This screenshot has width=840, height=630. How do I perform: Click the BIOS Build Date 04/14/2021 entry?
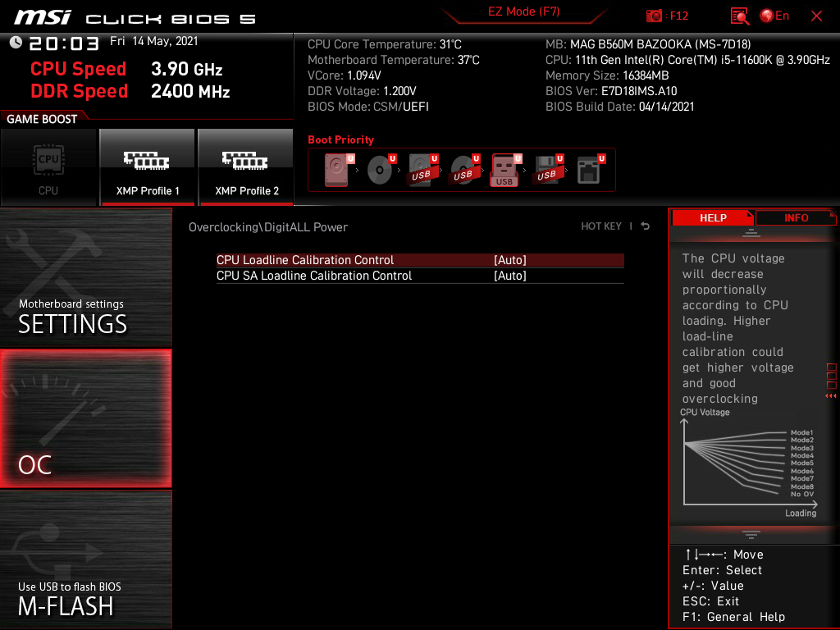[x=620, y=107]
